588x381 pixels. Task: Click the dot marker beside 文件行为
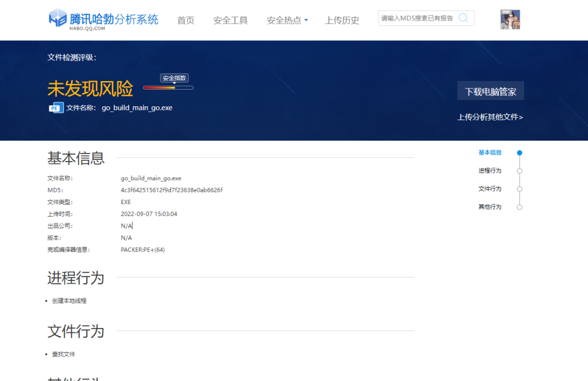coord(520,189)
